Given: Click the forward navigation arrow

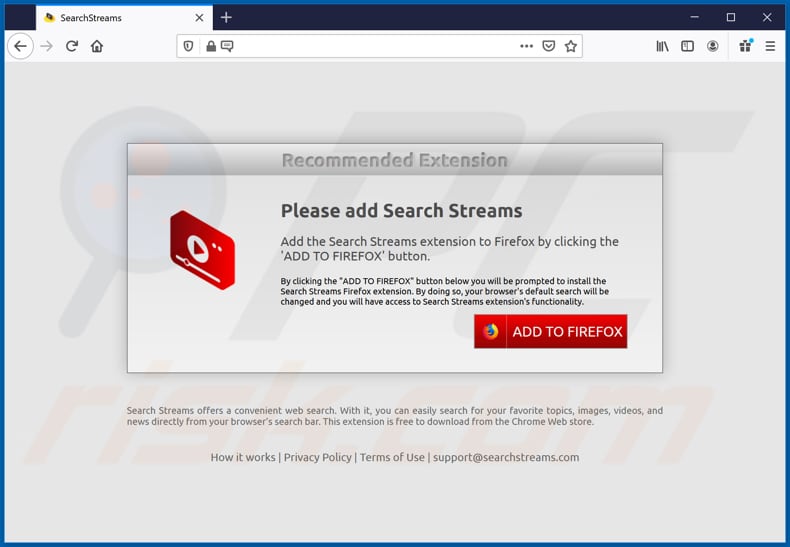Looking at the screenshot, I should (46, 46).
